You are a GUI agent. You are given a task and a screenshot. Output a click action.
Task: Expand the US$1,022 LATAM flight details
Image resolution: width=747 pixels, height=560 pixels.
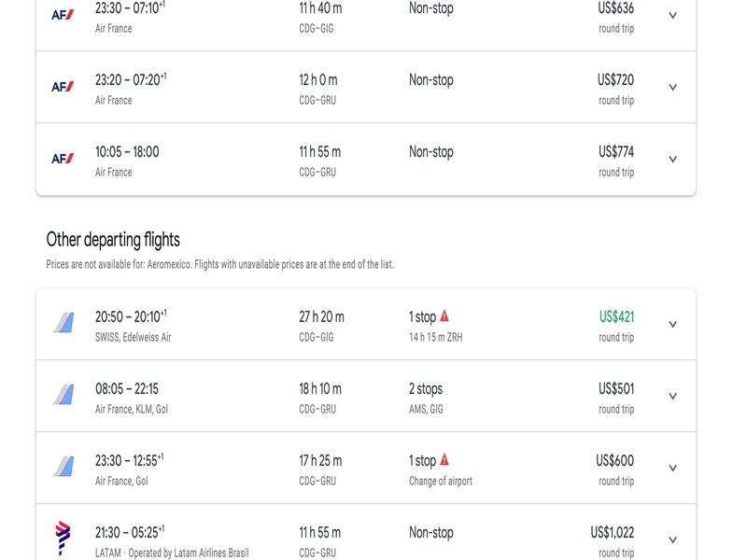672,540
